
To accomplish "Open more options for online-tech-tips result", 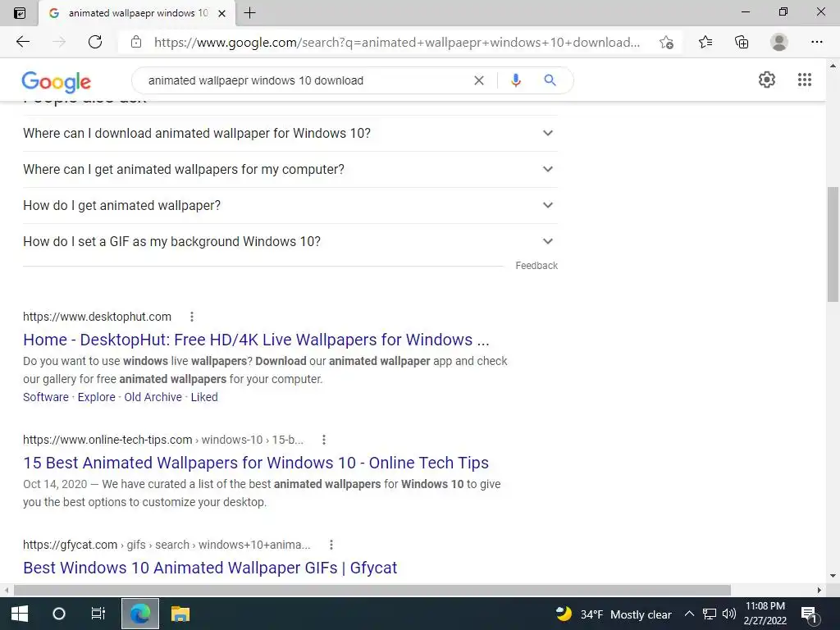I will click(x=323, y=440).
